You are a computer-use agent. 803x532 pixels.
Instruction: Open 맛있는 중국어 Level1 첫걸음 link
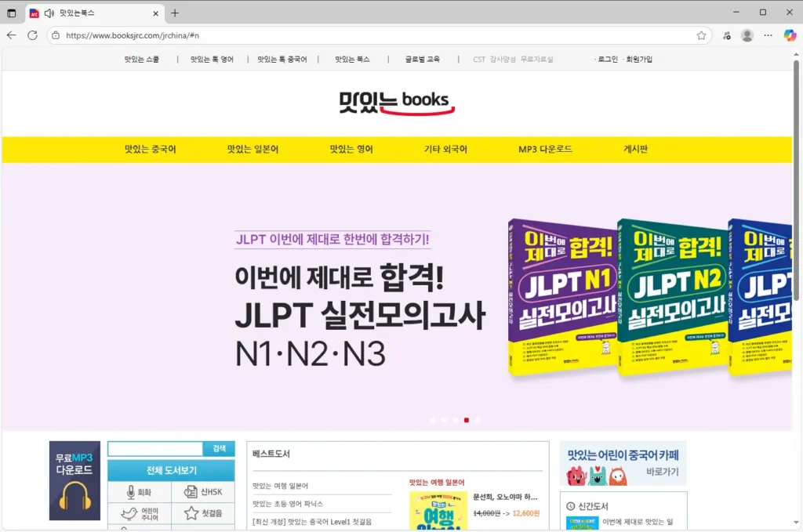click(x=312, y=522)
